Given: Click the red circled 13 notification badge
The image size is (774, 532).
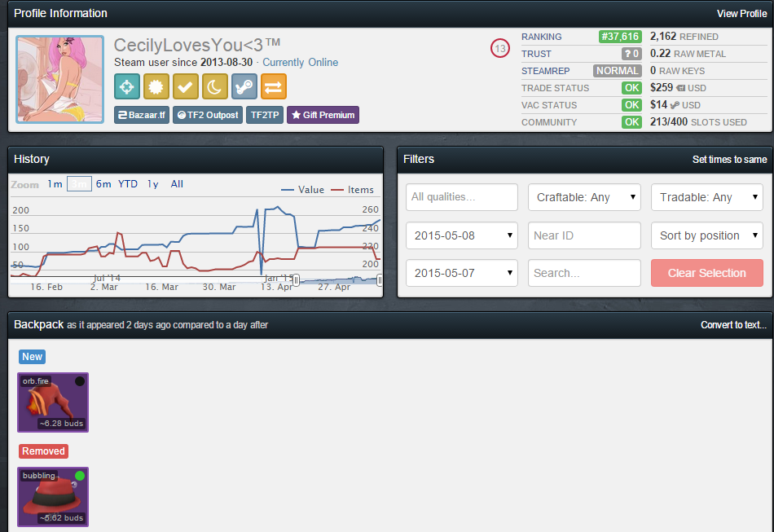Looking at the screenshot, I should pos(499,48).
